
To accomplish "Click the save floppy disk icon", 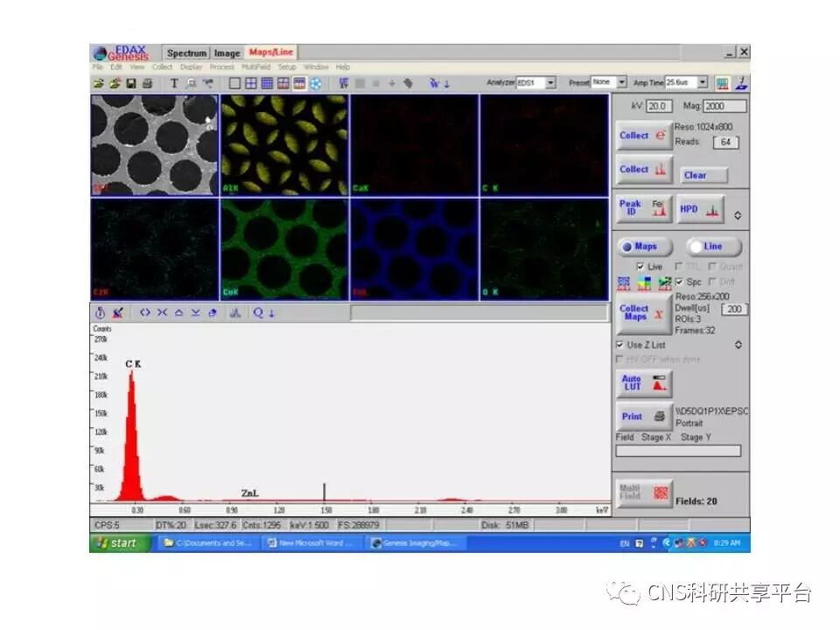I will coord(131,83).
